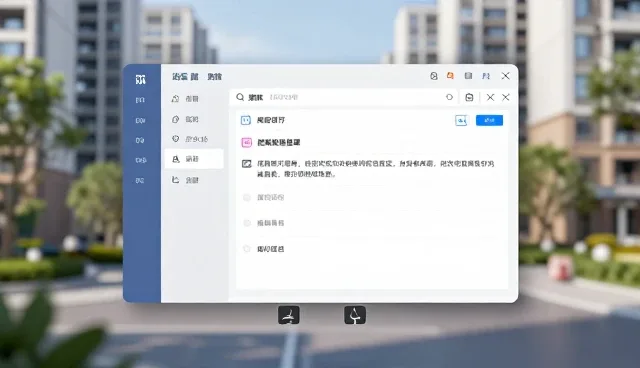Select the first radio option under the description

tap(247, 197)
